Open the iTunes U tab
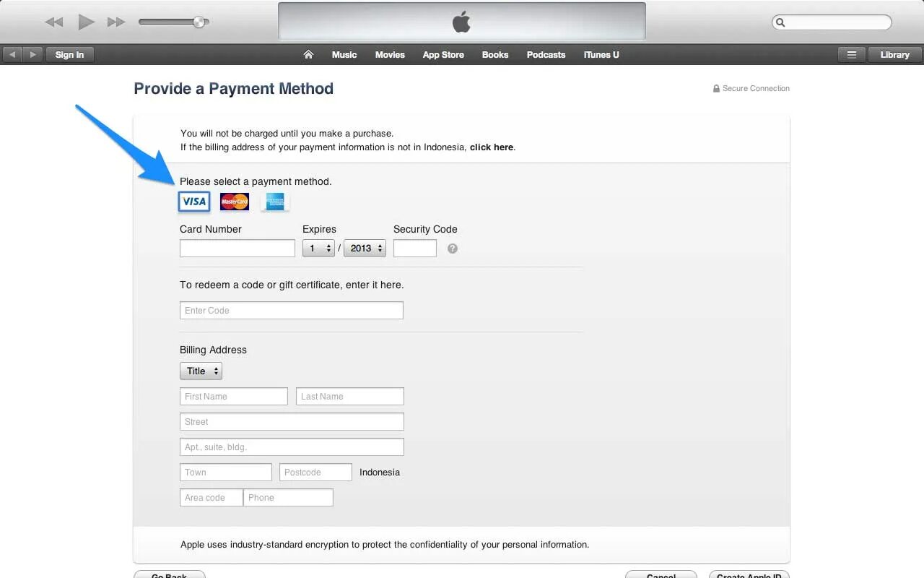Screen dimensions: 924x578 (x=601, y=55)
